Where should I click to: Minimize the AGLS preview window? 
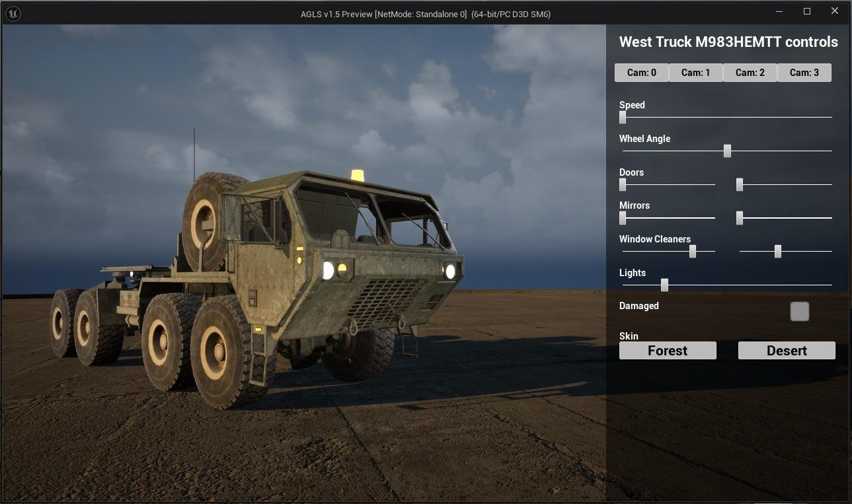(x=779, y=11)
